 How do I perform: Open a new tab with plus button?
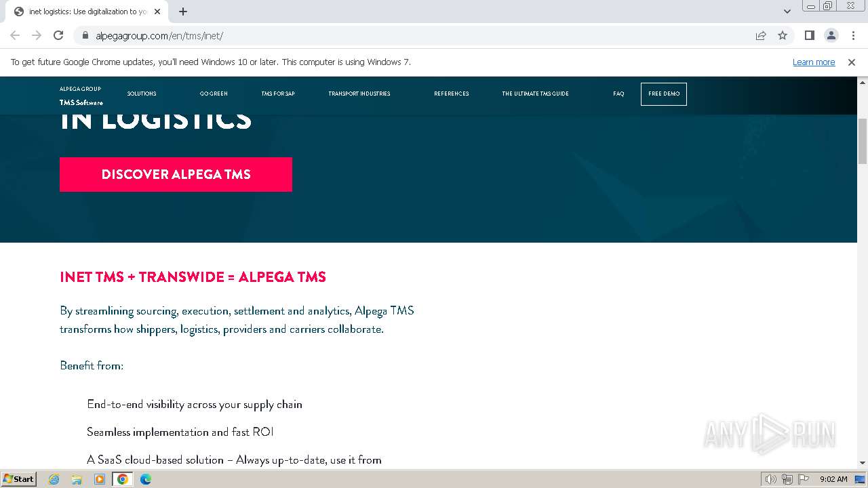(x=183, y=12)
